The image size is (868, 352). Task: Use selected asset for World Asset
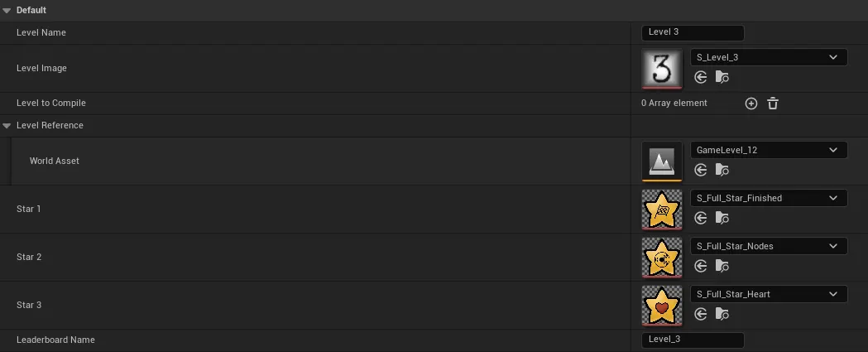pyautogui.click(x=701, y=170)
